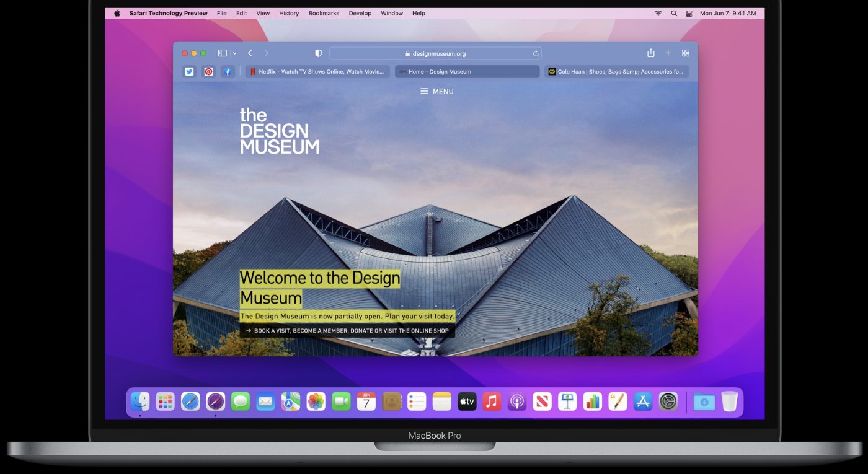This screenshot has width=868, height=474.
Task: Open Mail from the Dock
Action: coord(265,402)
